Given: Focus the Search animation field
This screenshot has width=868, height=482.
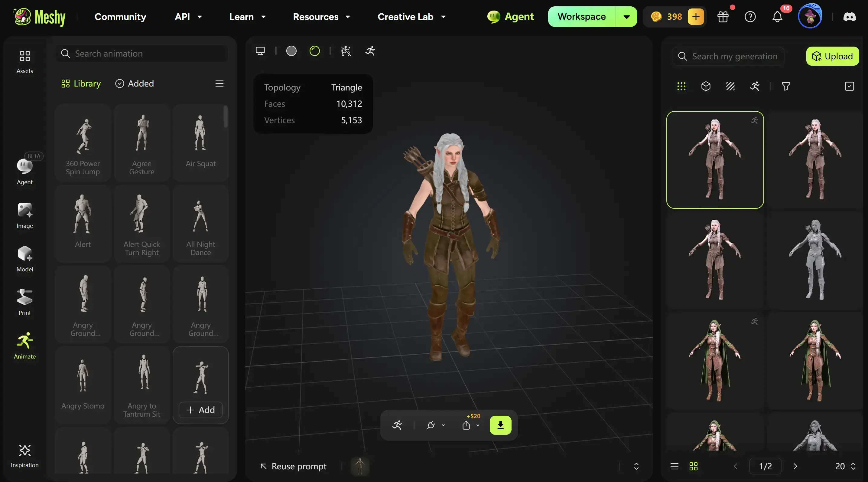Looking at the screenshot, I should pyautogui.click(x=141, y=54).
